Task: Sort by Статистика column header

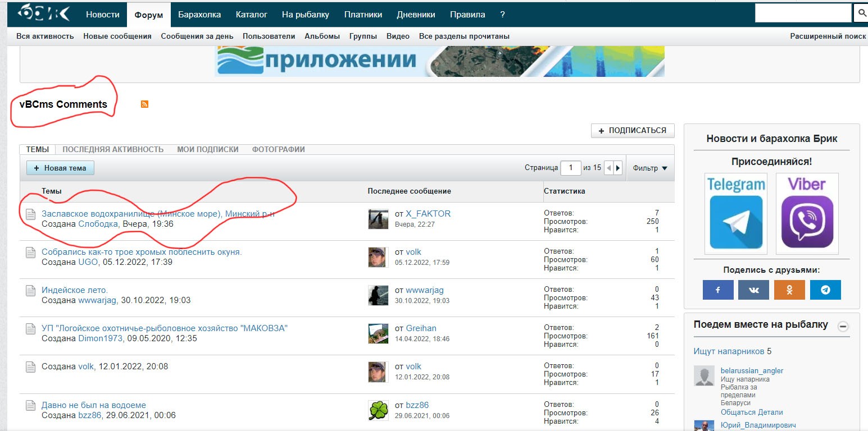Action: (564, 191)
